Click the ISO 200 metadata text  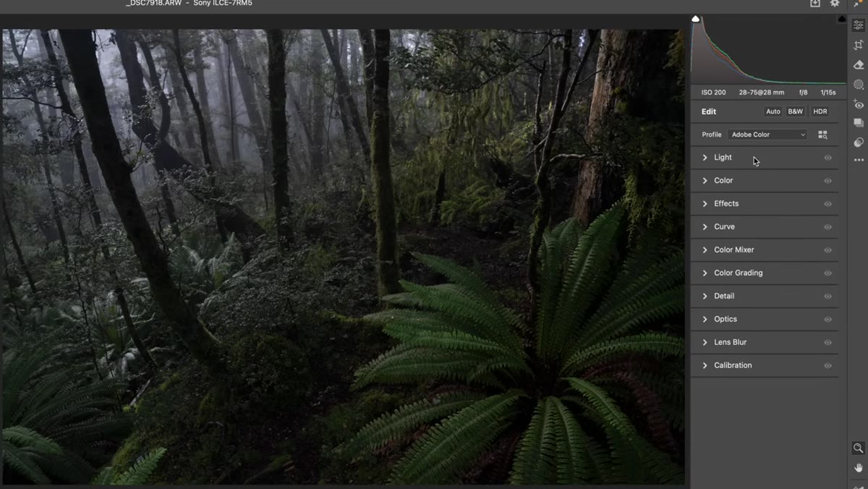[x=713, y=93]
